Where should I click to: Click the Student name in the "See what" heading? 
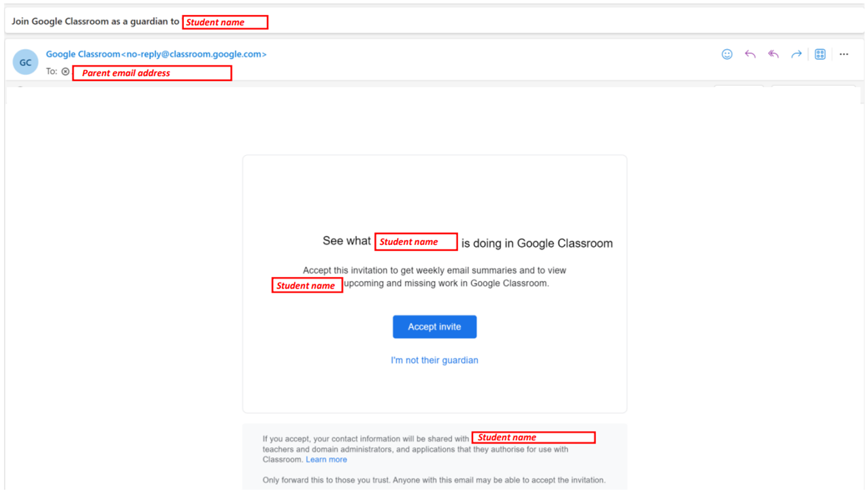pos(415,242)
